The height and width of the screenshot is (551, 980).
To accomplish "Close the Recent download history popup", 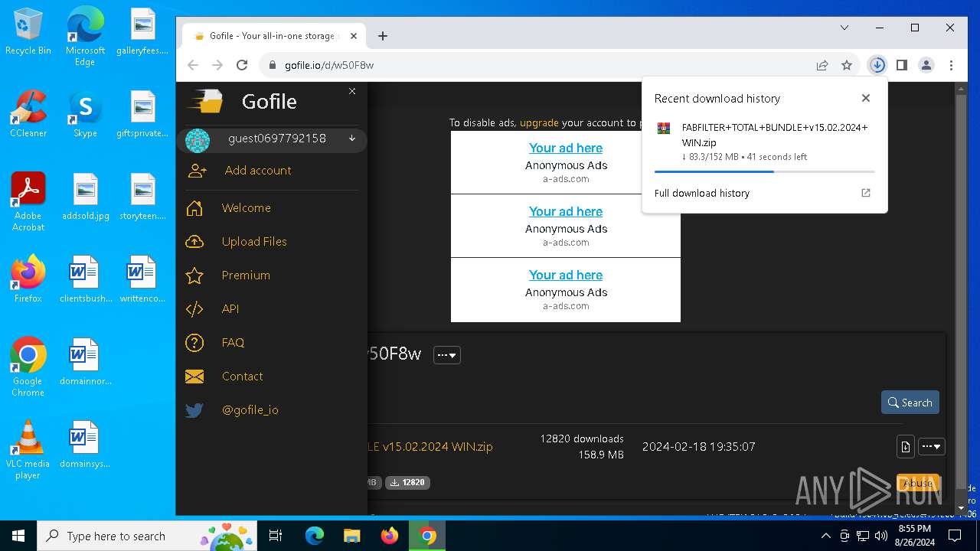I will 866,98.
